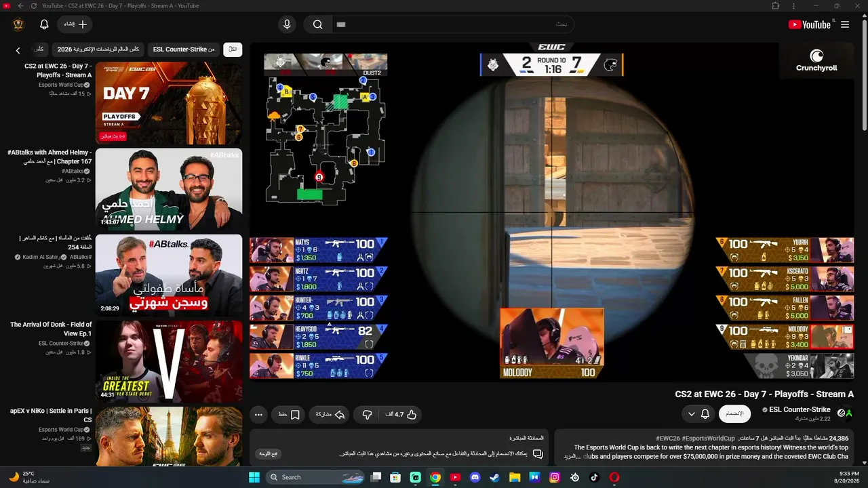Screen dimensions: 868x488
Task: Click the video title 'CS2 at EWC 26 - Day 7 - Playoffs - Stream A'
Action: tap(764, 394)
